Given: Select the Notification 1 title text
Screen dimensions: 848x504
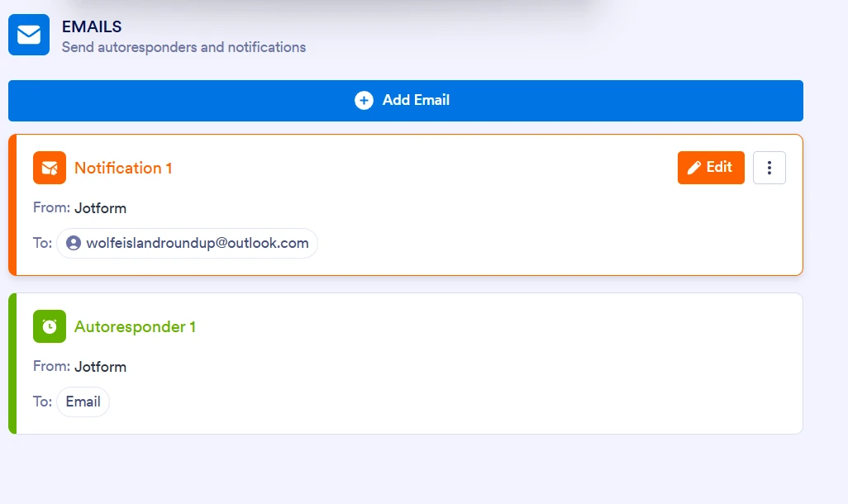Looking at the screenshot, I should pos(122,167).
